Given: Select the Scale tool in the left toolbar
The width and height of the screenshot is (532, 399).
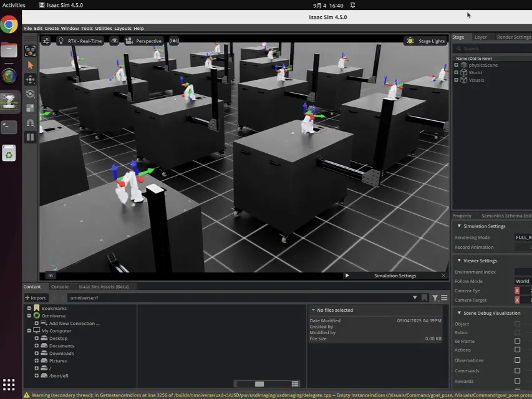Looking at the screenshot, I should pos(30,107).
